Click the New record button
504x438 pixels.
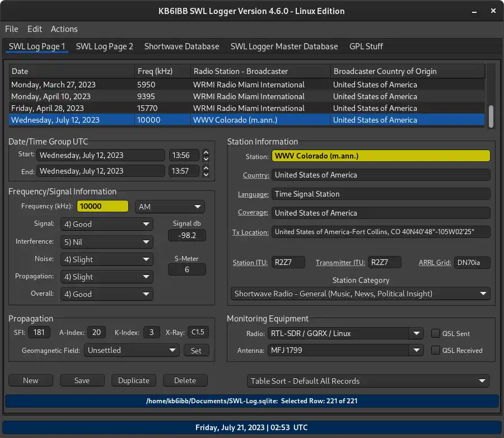(x=31, y=380)
